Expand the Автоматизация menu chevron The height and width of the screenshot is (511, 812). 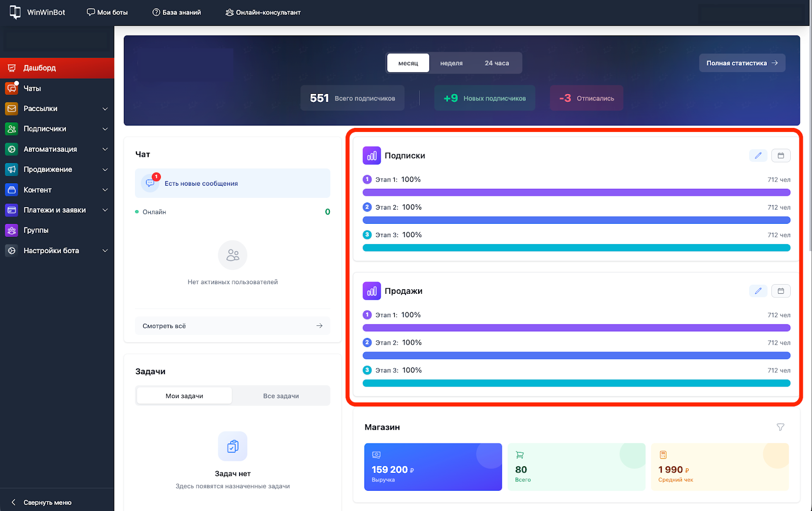[105, 149]
